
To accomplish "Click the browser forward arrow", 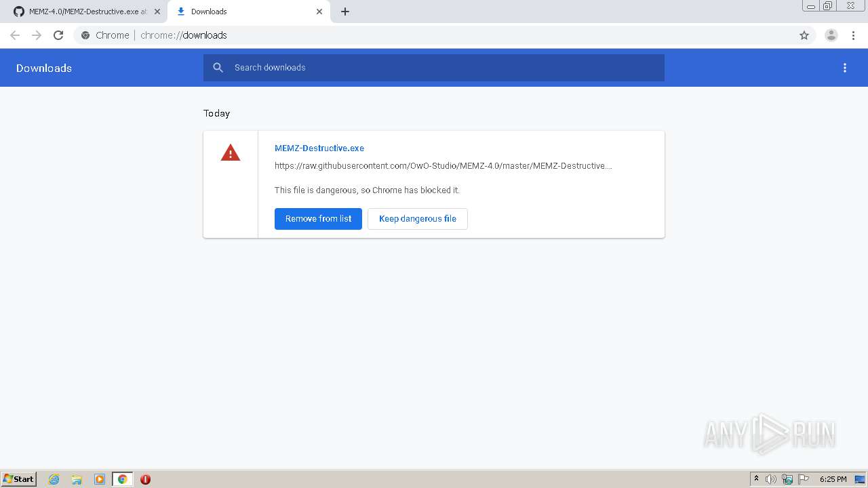I will 37,35.
